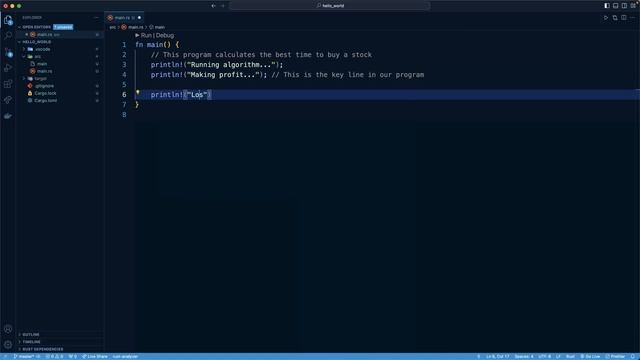Close main.rs tab via unsaved dot
Viewport: 640px width, 360px height.
pos(139,18)
